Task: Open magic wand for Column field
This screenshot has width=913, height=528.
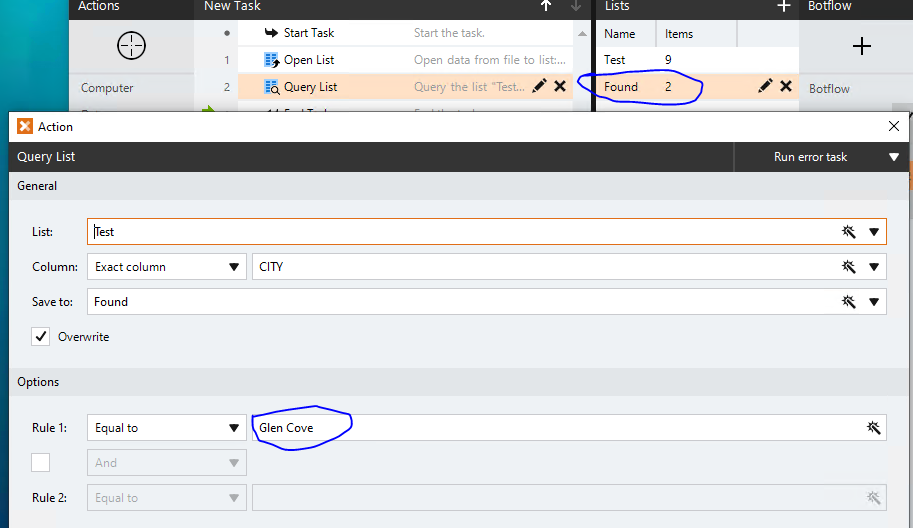Action: [849, 267]
